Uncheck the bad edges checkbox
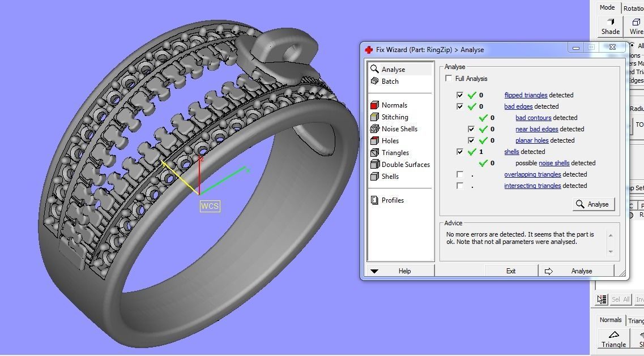Viewport: 644px width, 356px height. (459, 106)
